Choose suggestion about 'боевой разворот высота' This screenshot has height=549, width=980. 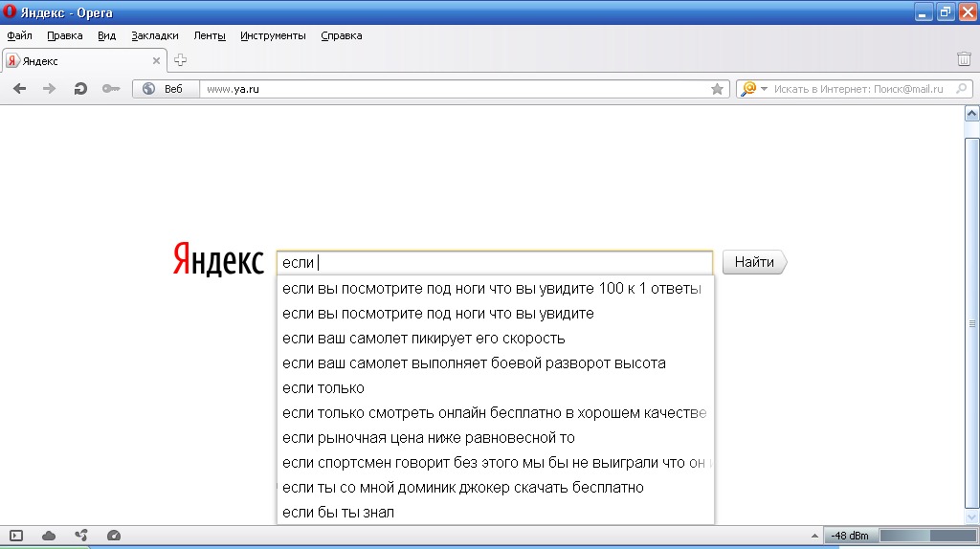click(495, 362)
